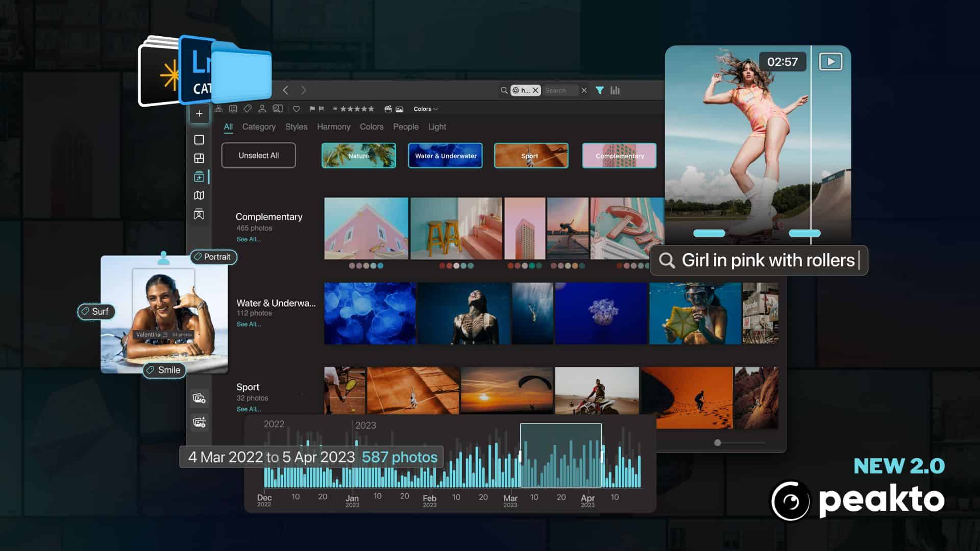
Task: Open the single-image viewer icon in sidebar
Action: pyautogui.click(x=199, y=140)
